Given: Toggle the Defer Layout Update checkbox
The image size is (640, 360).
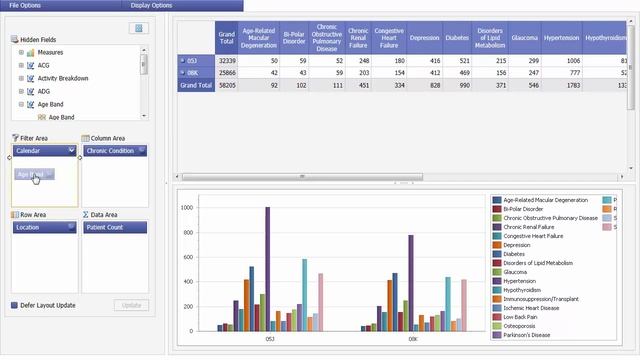Looking at the screenshot, I should pyautogui.click(x=14, y=305).
